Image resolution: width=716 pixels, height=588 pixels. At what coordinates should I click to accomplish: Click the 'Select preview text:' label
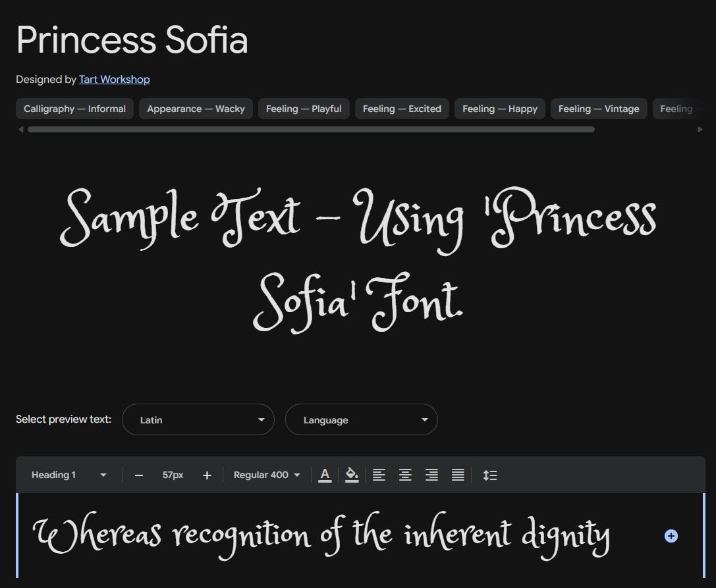coord(63,419)
